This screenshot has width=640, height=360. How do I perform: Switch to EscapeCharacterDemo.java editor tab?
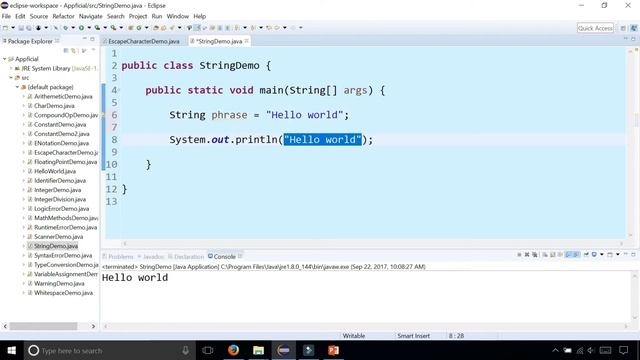[x=144, y=41]
